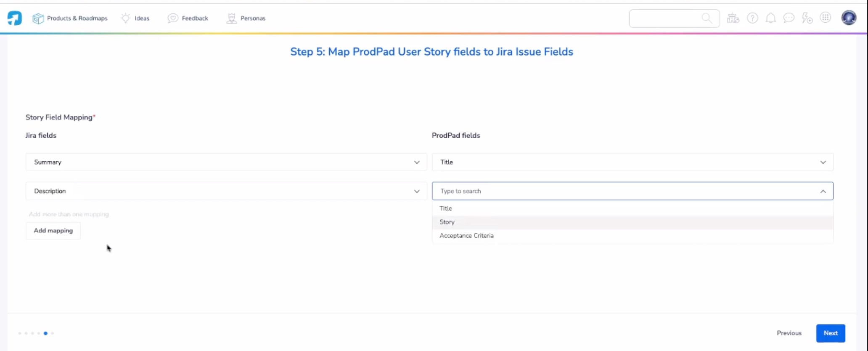Open the notifications bell

(x=771, y=18)
